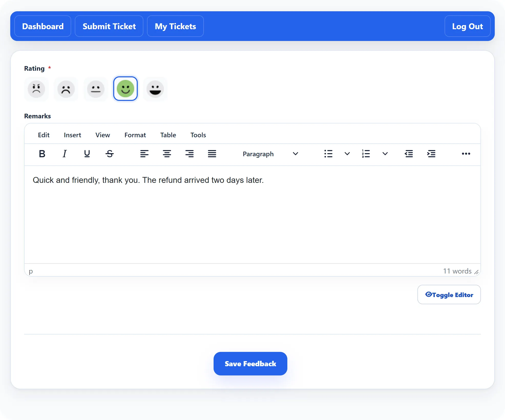Select the green smiling face rating
Image resolution: width=505 pixels, height=420 pixels.
click(x=125, y=89)
